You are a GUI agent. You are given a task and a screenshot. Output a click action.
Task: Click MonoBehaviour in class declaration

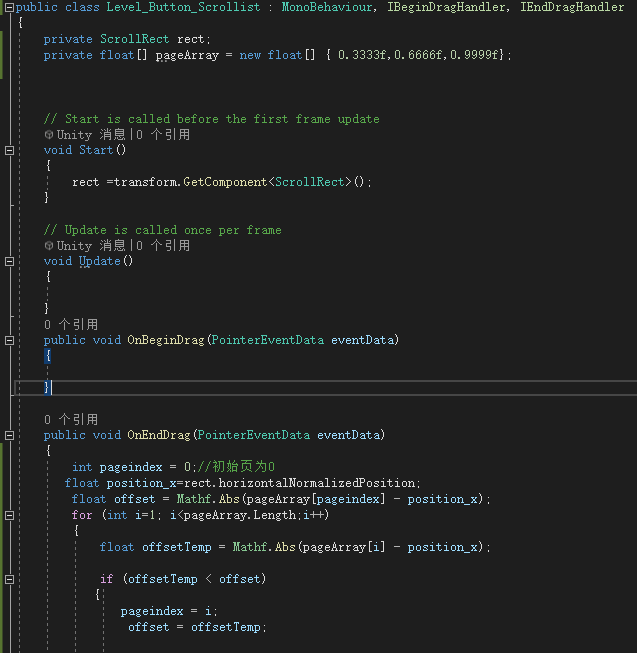(x=327, y=7)
